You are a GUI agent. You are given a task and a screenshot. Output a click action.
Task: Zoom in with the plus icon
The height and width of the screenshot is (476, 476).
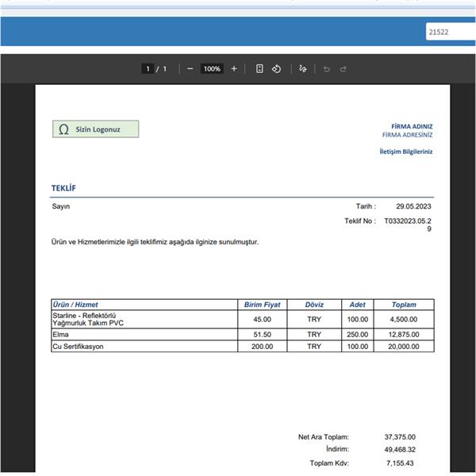234,69
